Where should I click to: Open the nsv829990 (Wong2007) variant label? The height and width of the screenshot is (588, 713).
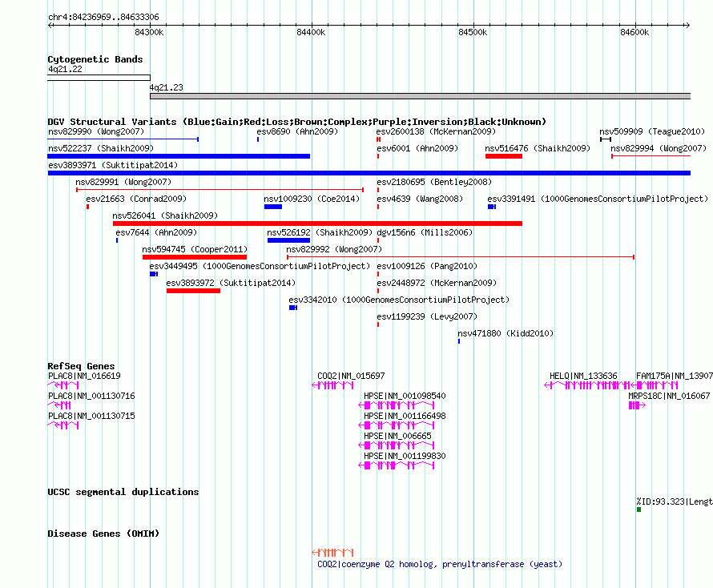96,131
